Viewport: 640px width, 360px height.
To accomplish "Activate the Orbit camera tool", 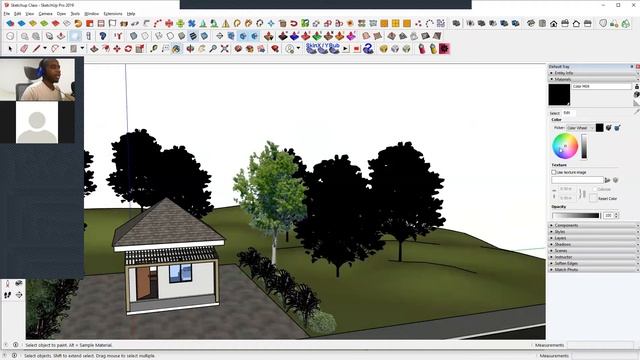I will 190,49.
